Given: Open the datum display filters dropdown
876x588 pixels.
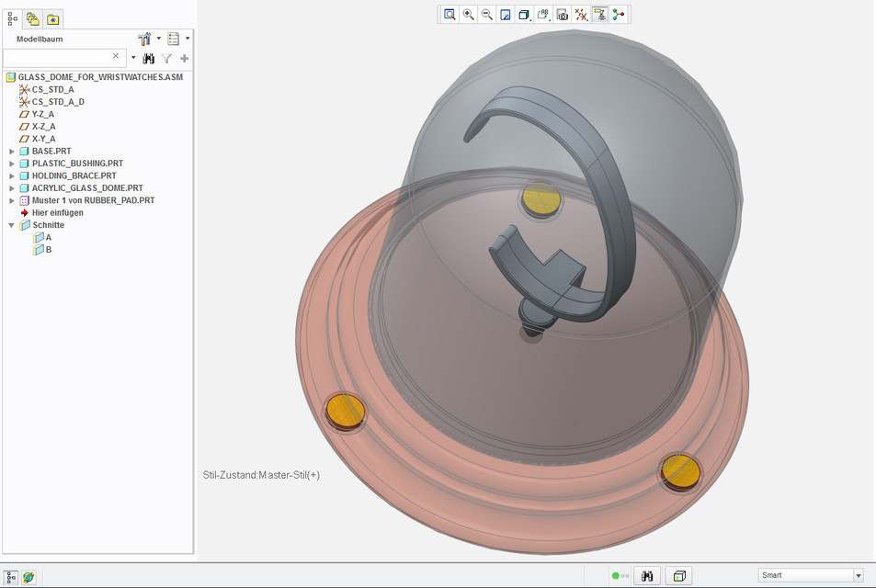Looking at the screenshot, I should click(581, 15).
